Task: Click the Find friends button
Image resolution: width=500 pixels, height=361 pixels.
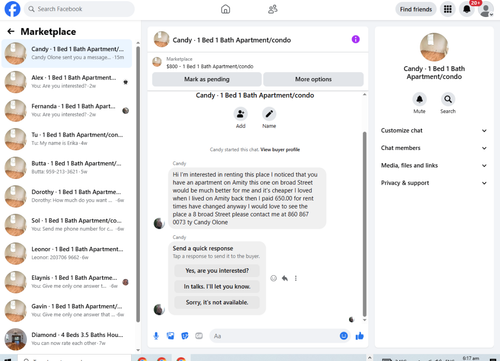Action: click(416, 9)
